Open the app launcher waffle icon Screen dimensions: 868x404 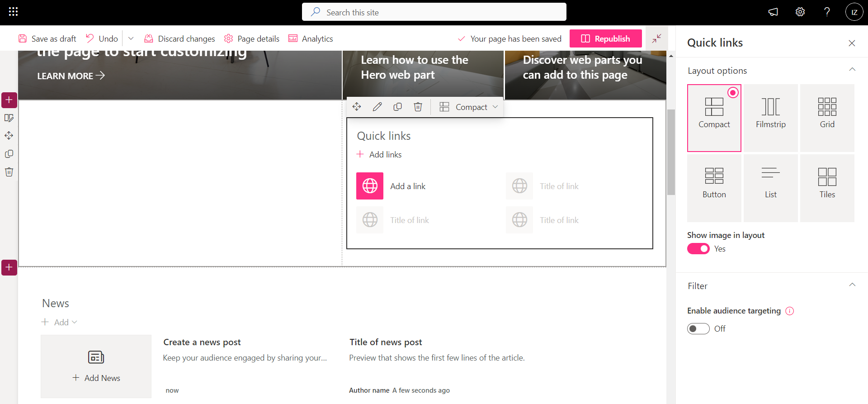13,12
